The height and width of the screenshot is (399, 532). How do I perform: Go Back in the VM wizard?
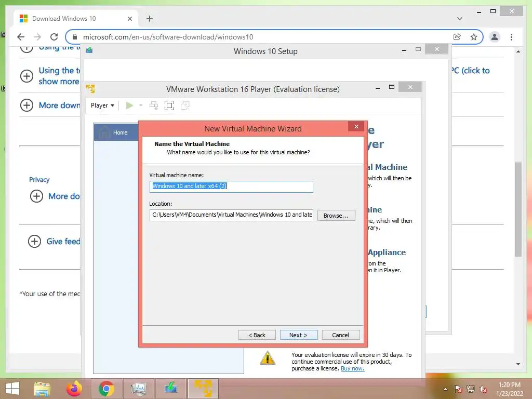(x=257, y=335)
